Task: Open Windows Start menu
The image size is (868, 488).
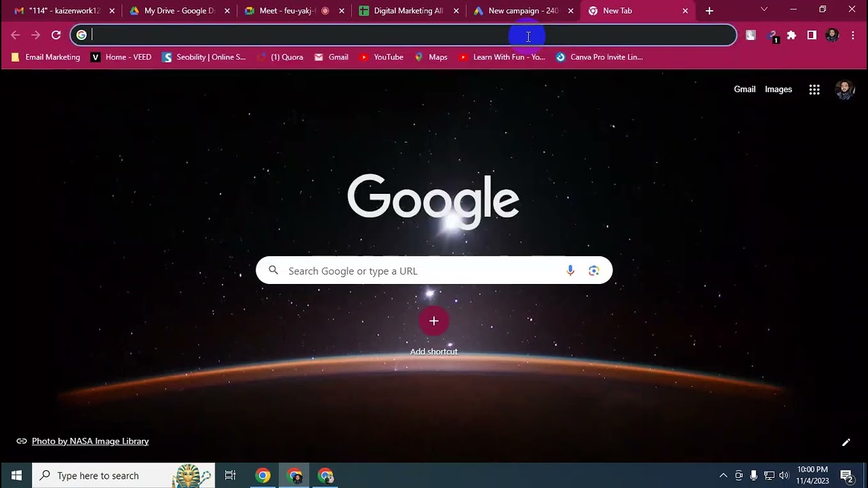Action: [x=16, y=475]
